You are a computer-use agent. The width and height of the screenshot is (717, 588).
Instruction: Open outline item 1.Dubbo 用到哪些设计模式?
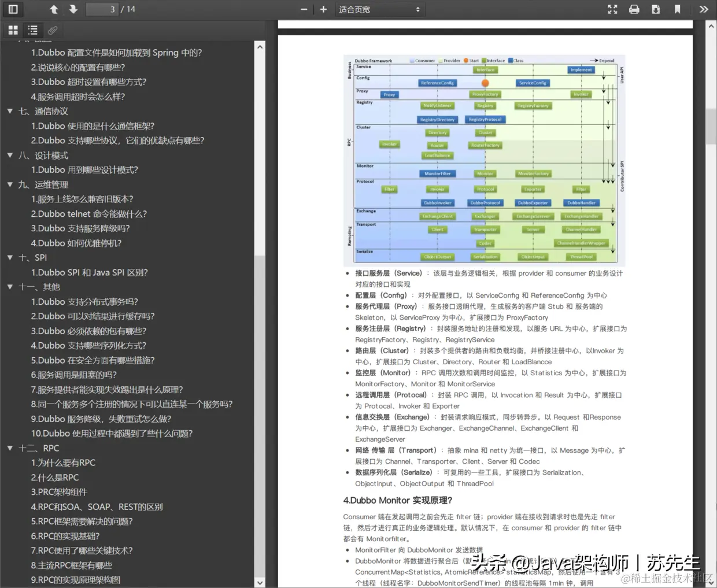click(x=84, y=170)
